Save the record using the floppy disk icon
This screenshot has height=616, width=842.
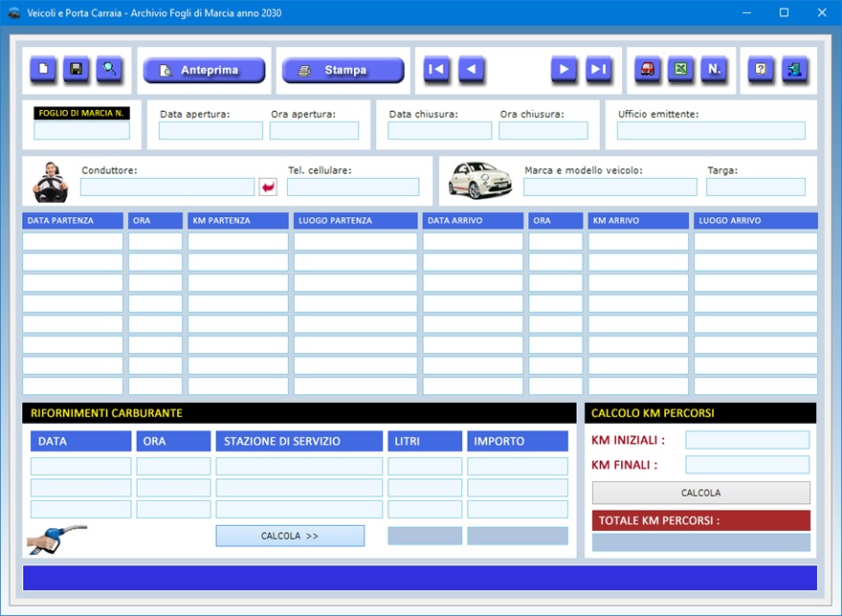coord(77,69)
